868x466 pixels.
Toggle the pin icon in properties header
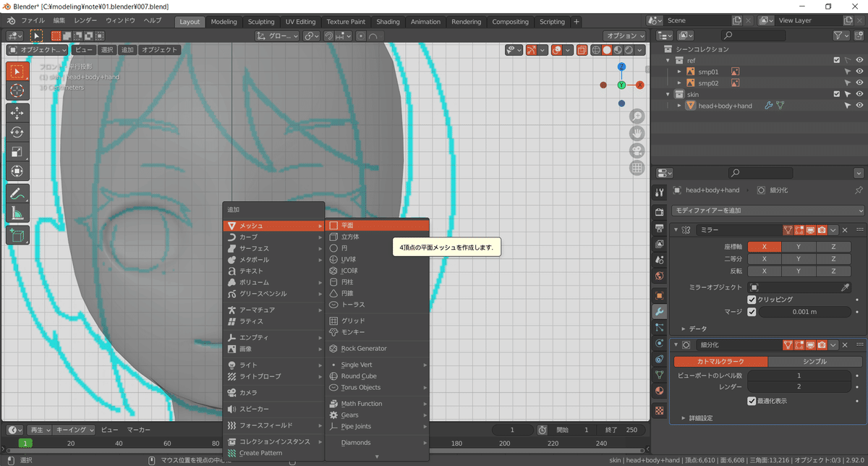point(859,190)
